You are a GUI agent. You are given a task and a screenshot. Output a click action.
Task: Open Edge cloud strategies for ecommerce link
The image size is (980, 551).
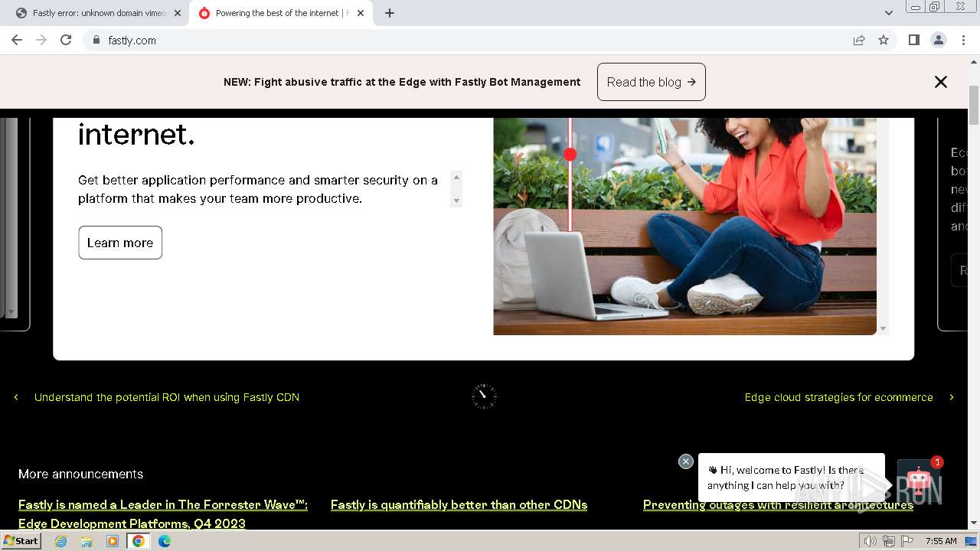[839, 397]
